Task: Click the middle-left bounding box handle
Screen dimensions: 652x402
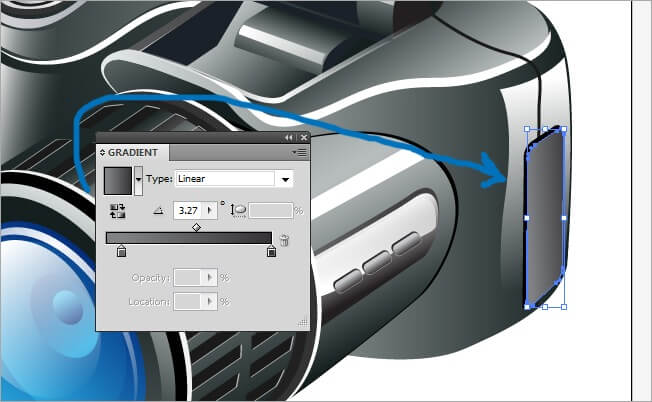Action: (527, 218)
